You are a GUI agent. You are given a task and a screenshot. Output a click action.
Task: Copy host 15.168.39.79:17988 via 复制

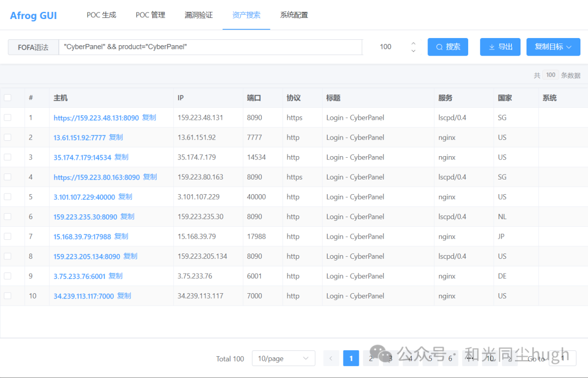[121, 237]
